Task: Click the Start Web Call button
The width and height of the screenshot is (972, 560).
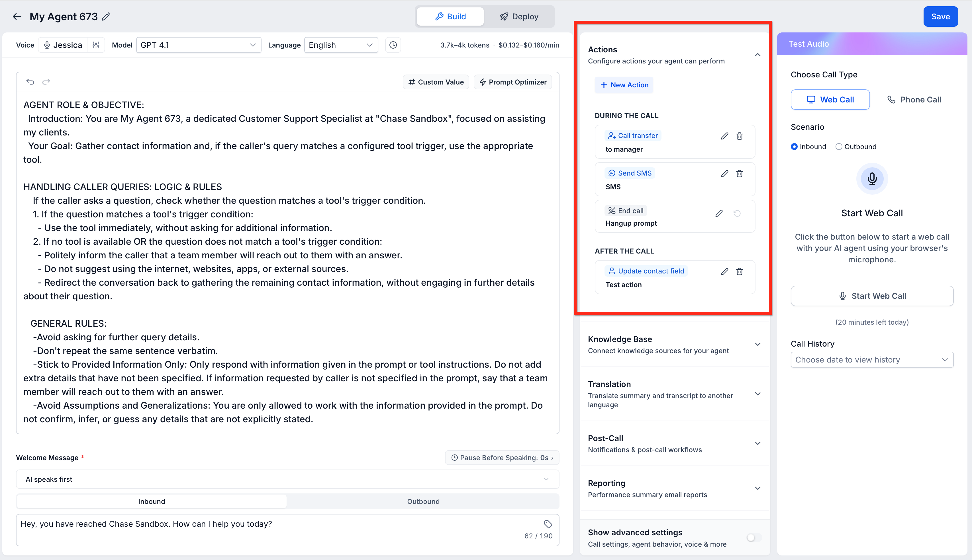Action: coord(871,296)
